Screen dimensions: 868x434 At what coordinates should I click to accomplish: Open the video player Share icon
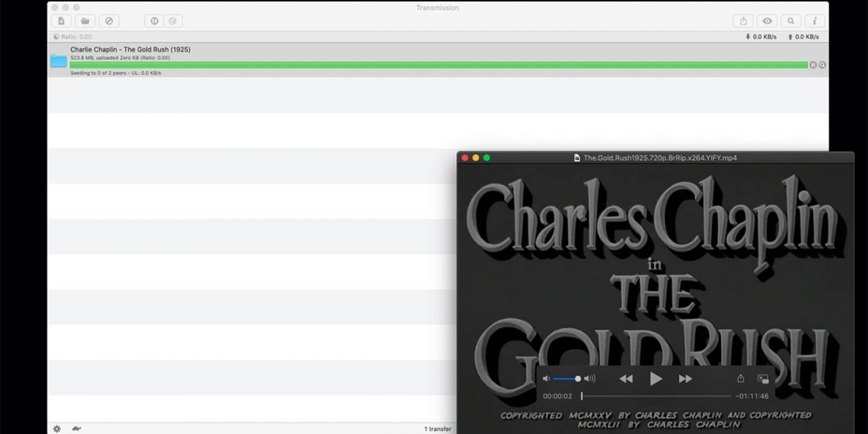(x=741, y=378)
